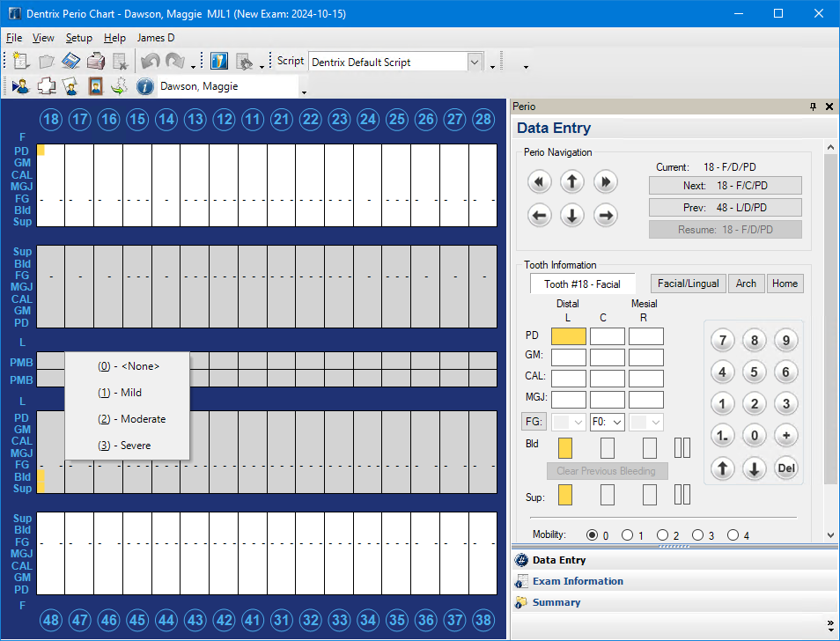840x641 pixels.
Task: Click the save diskette icon in the toolbar
Action: [x=71, y=62]
